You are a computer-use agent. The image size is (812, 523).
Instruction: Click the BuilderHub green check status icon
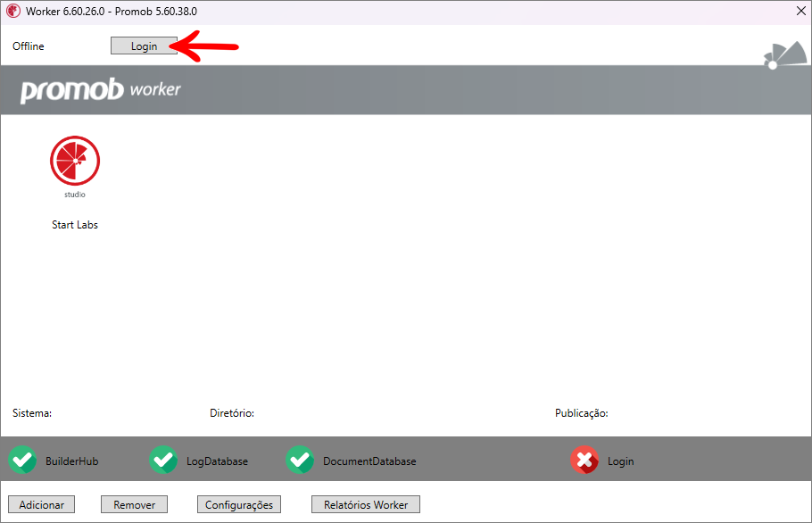22,460
